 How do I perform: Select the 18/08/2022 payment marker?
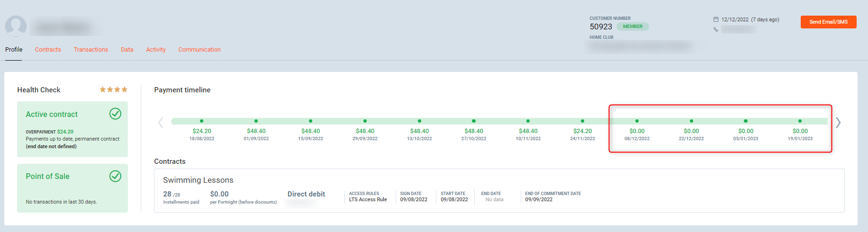202,121
